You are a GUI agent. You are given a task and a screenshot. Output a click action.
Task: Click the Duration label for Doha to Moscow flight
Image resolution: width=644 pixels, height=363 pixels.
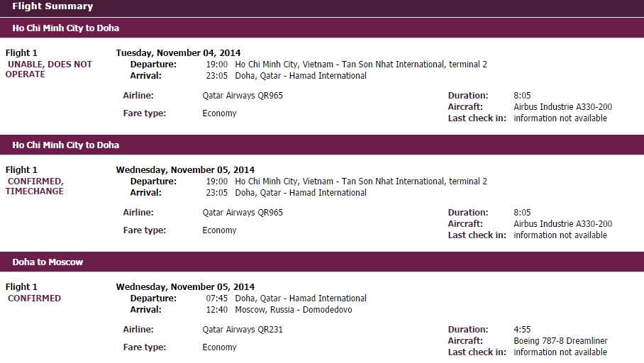(468, 330)
